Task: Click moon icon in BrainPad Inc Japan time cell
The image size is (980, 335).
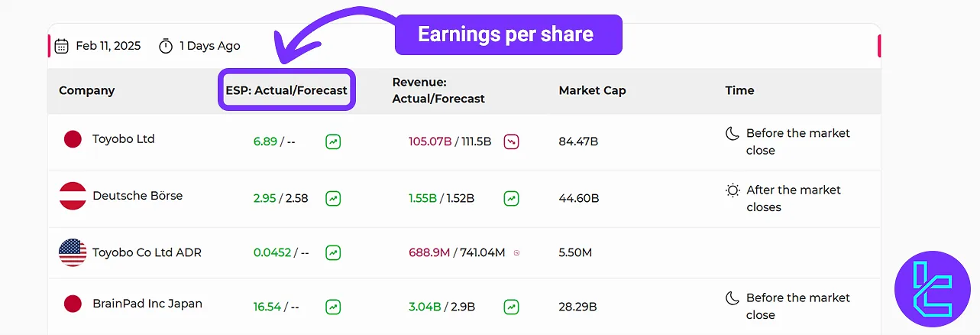Action: click(733, 298)
